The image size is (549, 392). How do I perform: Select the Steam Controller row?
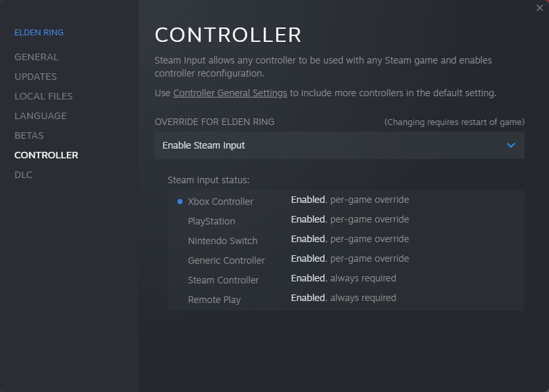(x=222, y=279)
